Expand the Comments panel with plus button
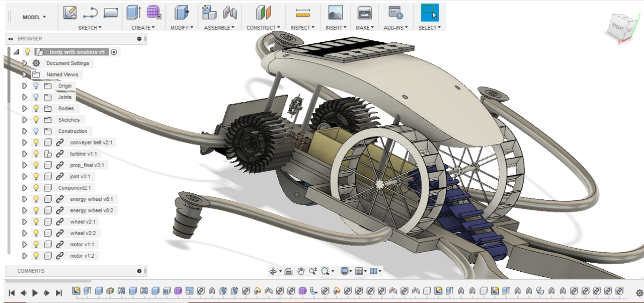Viewport: 644px width, 303px height. tap(139, 271)
